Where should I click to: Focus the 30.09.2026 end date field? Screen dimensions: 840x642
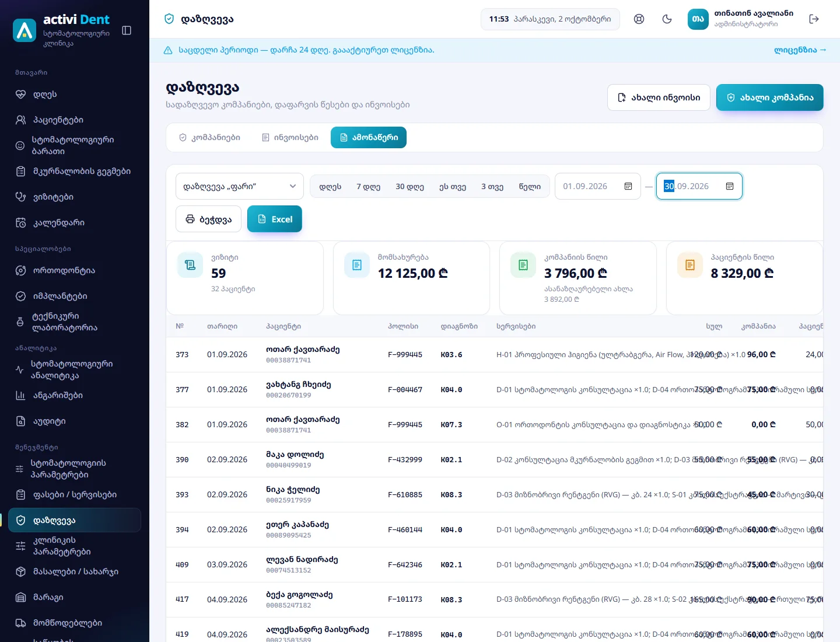pos(699,186)
